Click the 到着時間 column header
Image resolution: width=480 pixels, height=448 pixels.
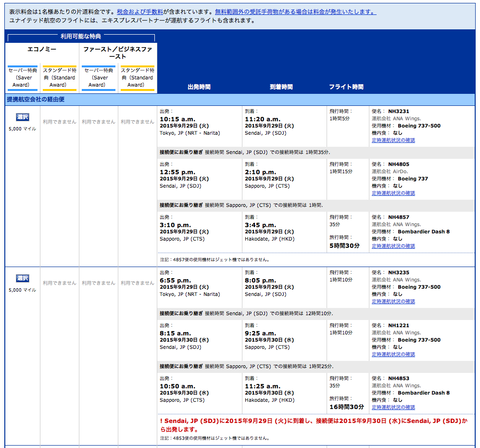click(x=281, y=87)
